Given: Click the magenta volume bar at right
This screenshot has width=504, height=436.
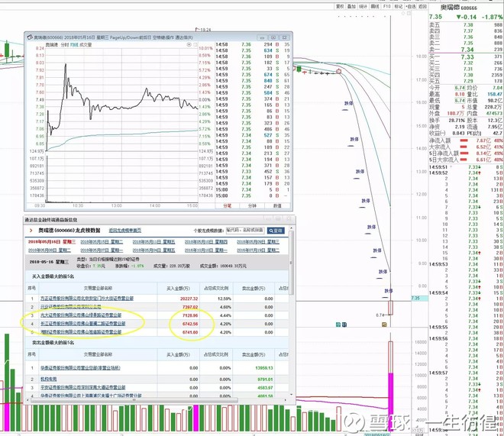Looking at the screenshot, I should (391, 402).
